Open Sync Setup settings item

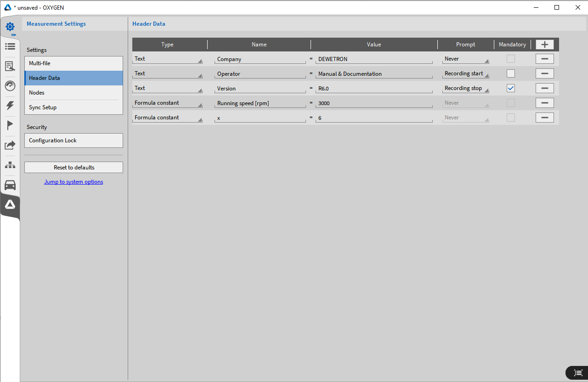(x=73, y=107)
